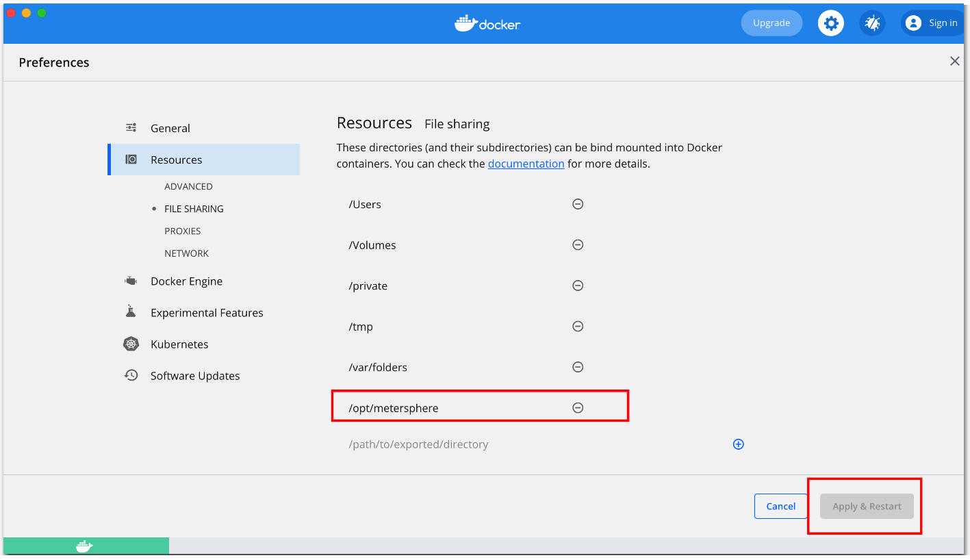The image size is (970, 560).
Task: Select the Advanced resources sub-tab
Action: (188, 186)
